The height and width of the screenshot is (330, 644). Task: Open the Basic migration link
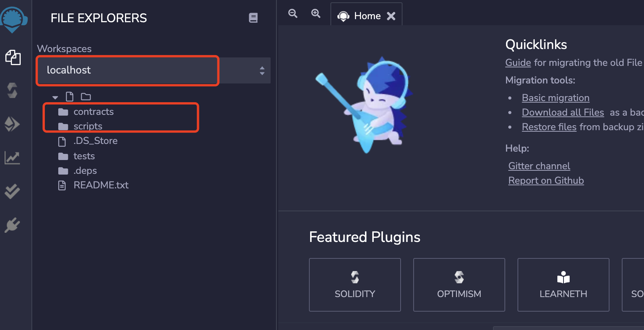point(555,98)
